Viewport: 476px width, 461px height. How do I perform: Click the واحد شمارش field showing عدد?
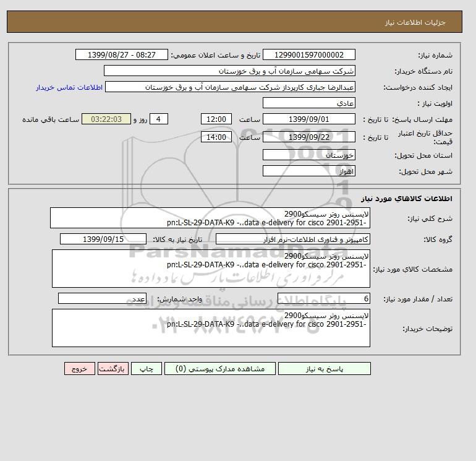coord(102,298)
